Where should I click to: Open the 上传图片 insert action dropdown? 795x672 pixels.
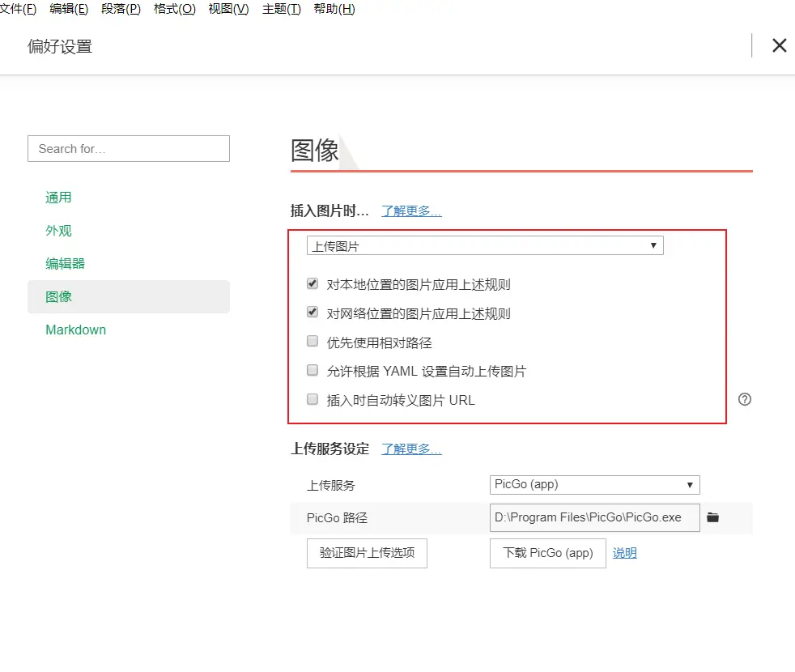(485, 245)
